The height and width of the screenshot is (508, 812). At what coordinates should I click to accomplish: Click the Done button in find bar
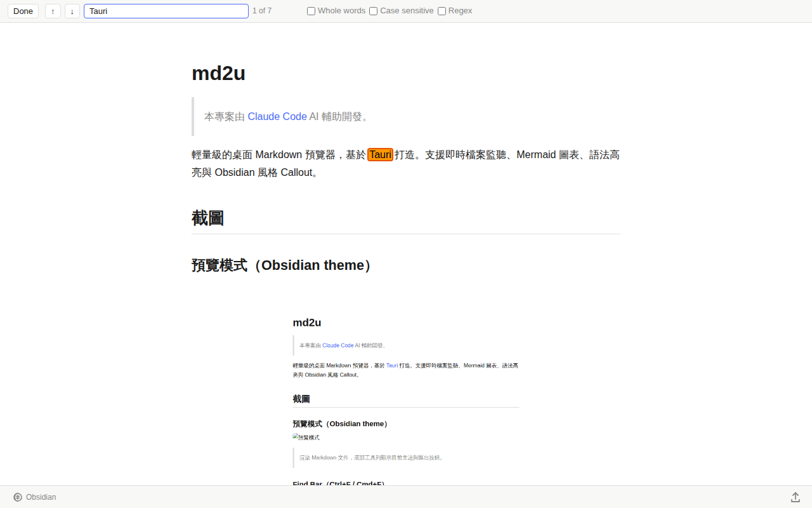pos(23,11)
